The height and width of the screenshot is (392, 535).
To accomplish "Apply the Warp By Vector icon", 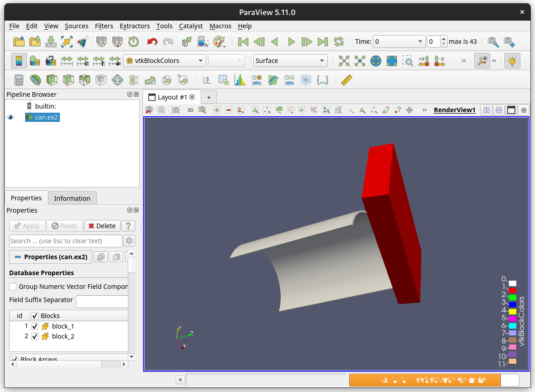I will click(150, 80).
